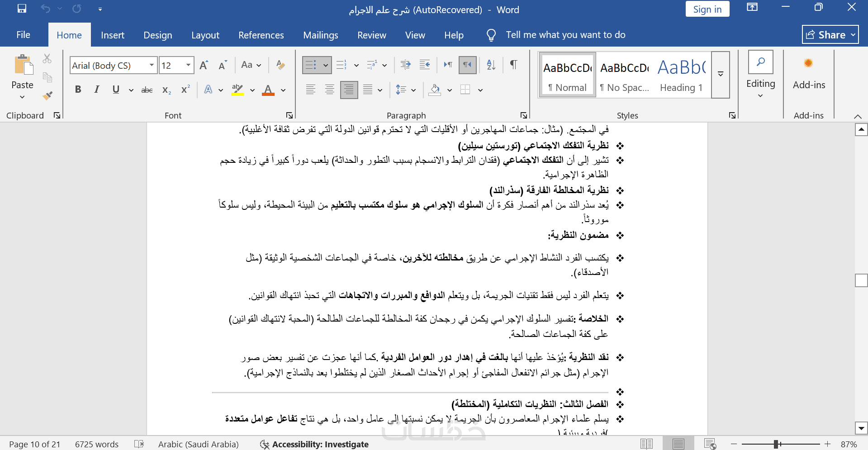Activate the Format Painter brush
868x450 pixels.
[x=47, y=95]
